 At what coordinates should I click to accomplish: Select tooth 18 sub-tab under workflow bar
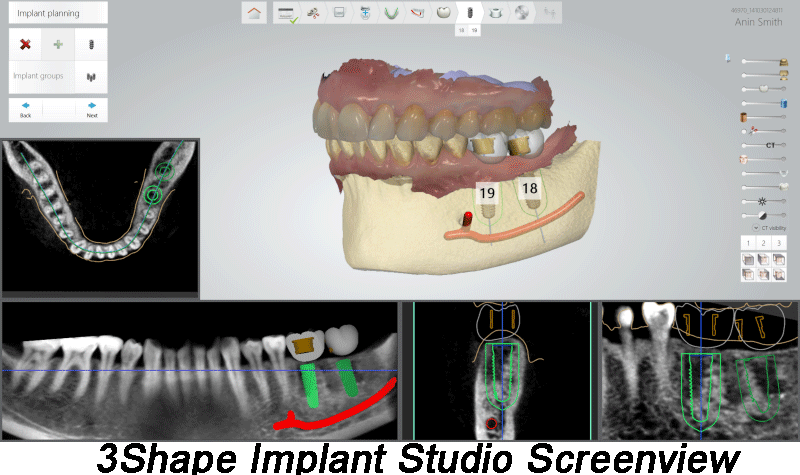pos(461,31)
